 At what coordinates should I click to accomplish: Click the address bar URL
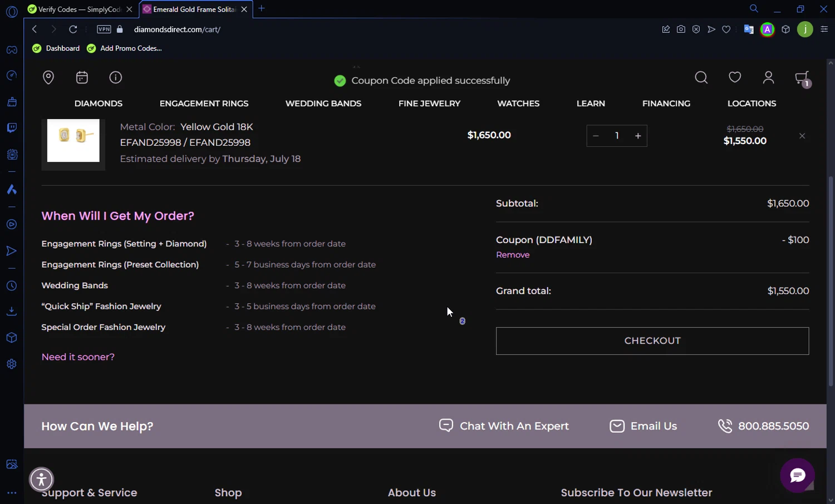tap(177, 29)
